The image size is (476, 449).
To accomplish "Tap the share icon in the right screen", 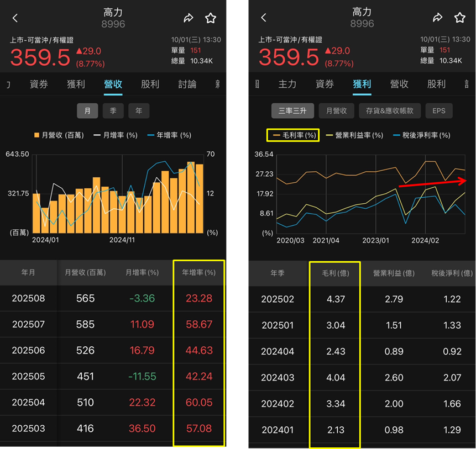I will coord(437,18).
